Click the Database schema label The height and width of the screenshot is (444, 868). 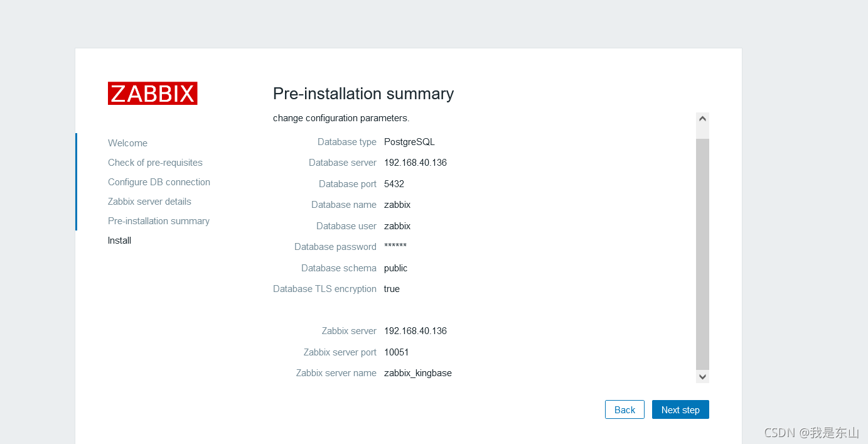point(339,268)
